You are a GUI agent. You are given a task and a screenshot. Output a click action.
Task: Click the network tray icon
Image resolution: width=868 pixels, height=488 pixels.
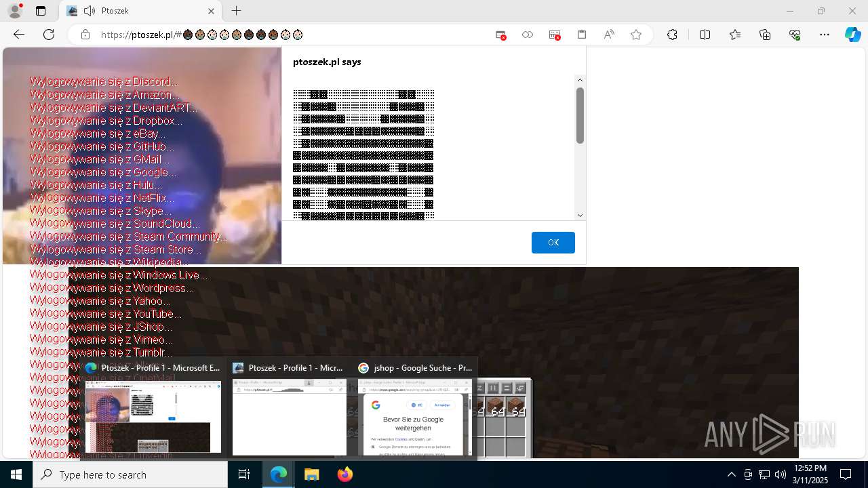click(764, 474)
